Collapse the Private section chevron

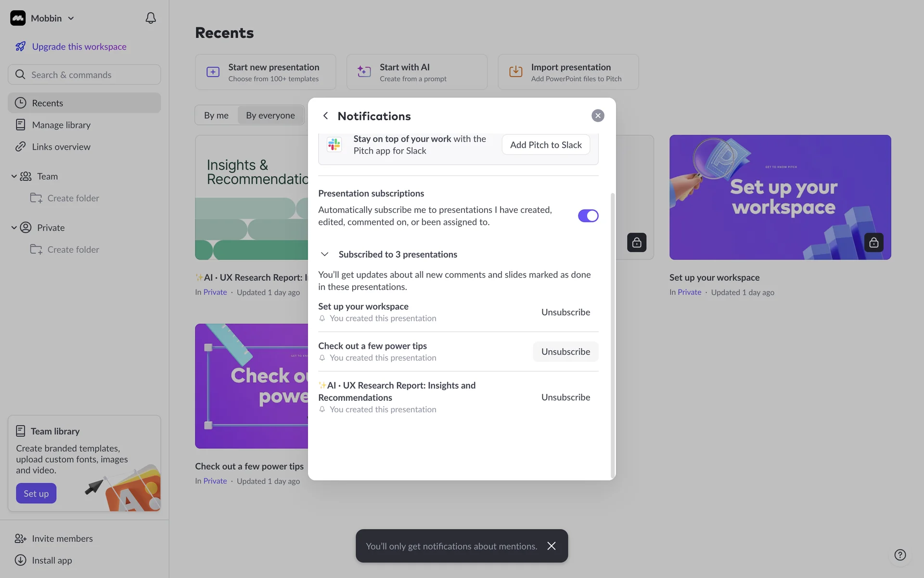14,227
